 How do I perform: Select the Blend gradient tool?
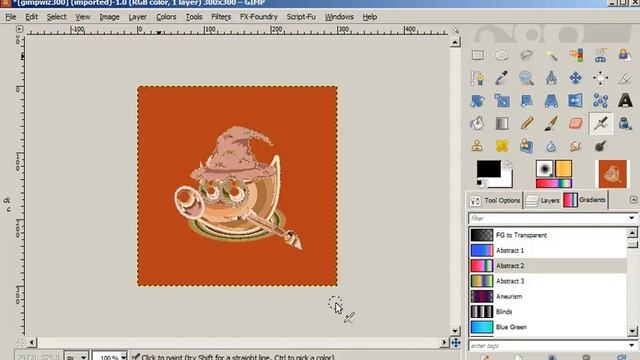click(x=502, y=123)
